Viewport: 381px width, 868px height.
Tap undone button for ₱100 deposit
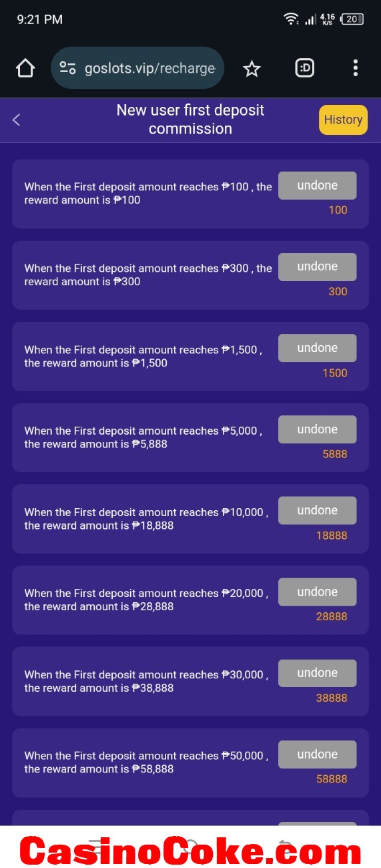coord(318,185)
